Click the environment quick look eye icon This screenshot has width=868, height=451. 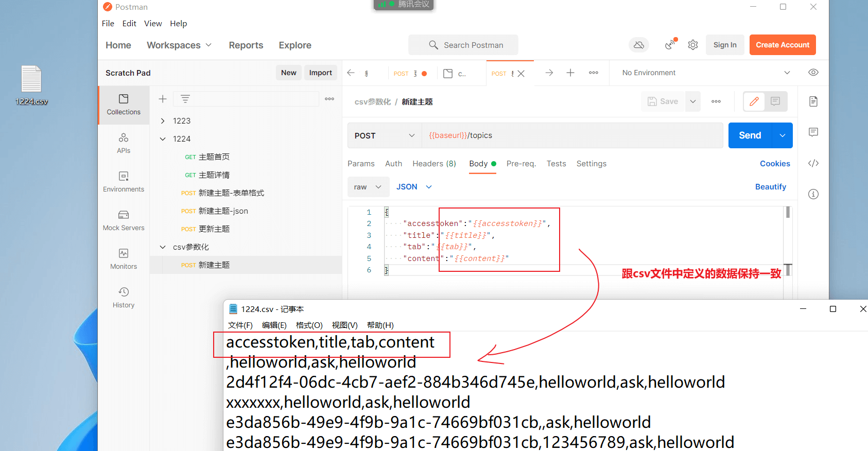coord(813,73)
